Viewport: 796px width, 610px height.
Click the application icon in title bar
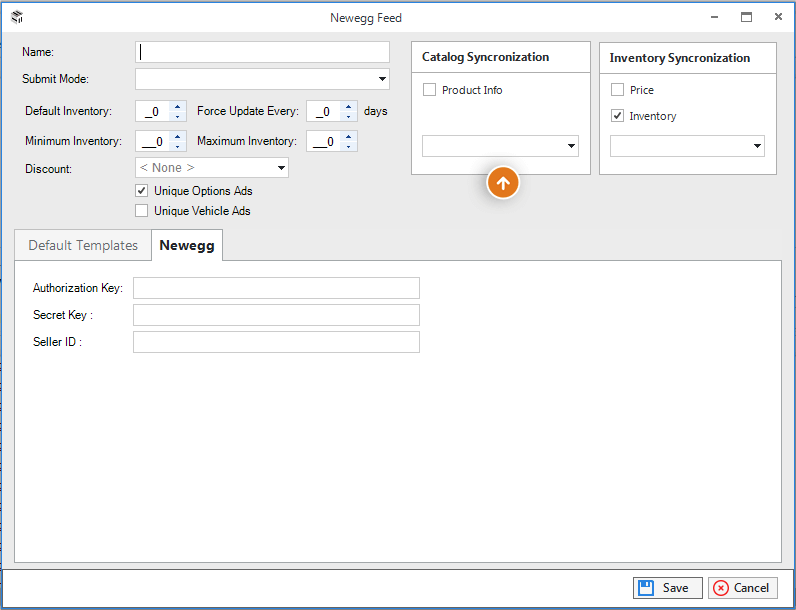coord(17,17)
